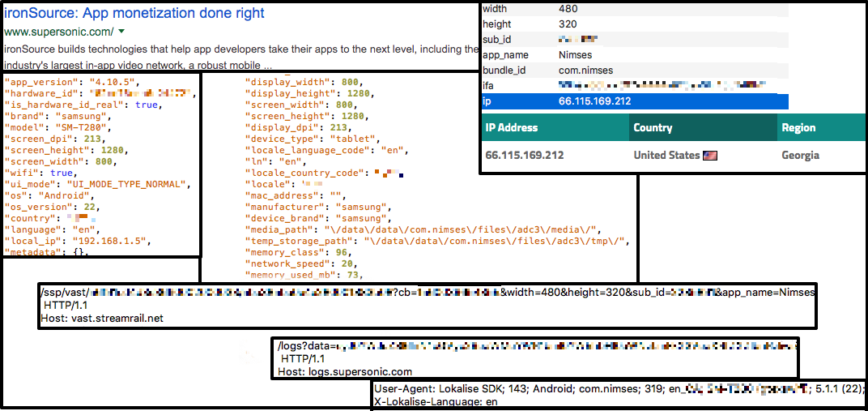
Task: Select the Georgia region cell
Action: coord(800,155)
